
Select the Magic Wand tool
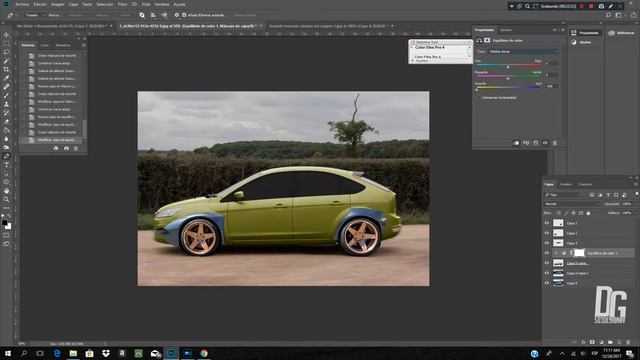(x=7, y=61)
